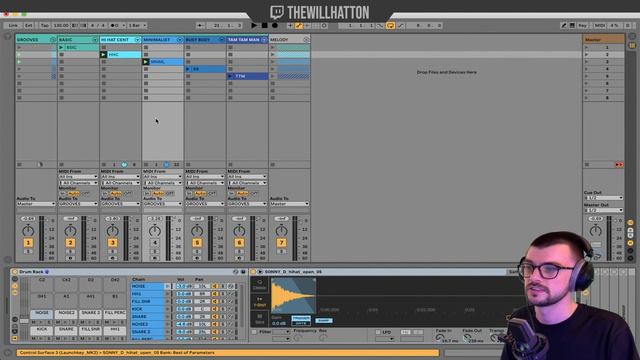Select the HI HAT CENT track header

[117, 40]
